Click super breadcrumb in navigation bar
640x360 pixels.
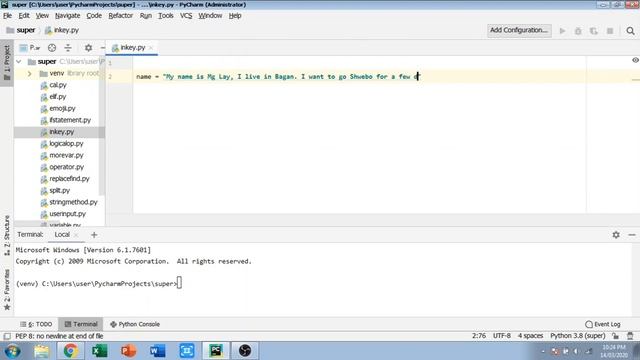[x=21, y=30]
